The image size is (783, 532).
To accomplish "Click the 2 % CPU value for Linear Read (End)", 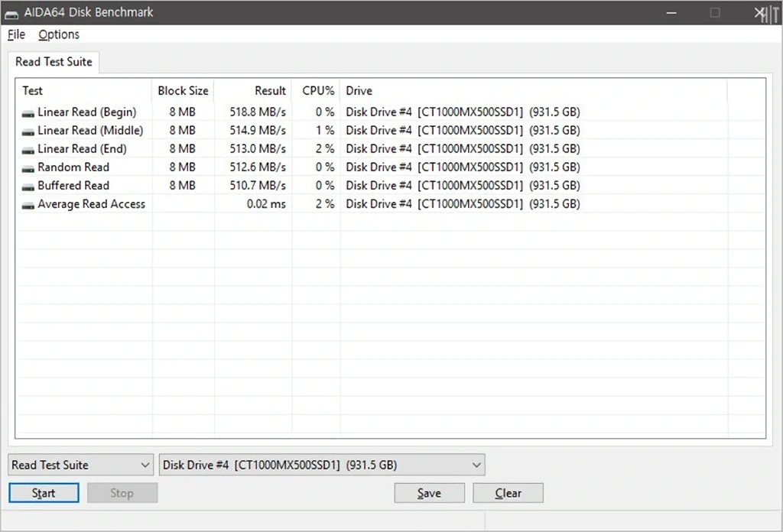I will [325, 149].
